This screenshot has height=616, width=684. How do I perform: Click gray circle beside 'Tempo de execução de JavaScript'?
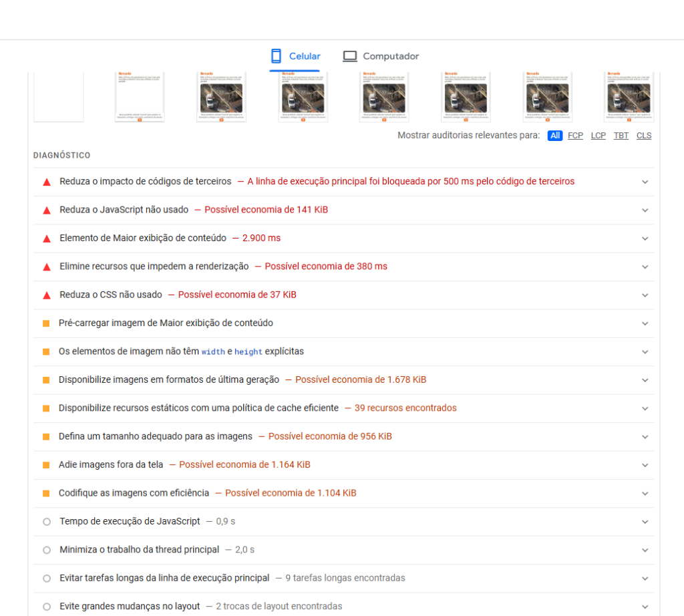point(47,522)
